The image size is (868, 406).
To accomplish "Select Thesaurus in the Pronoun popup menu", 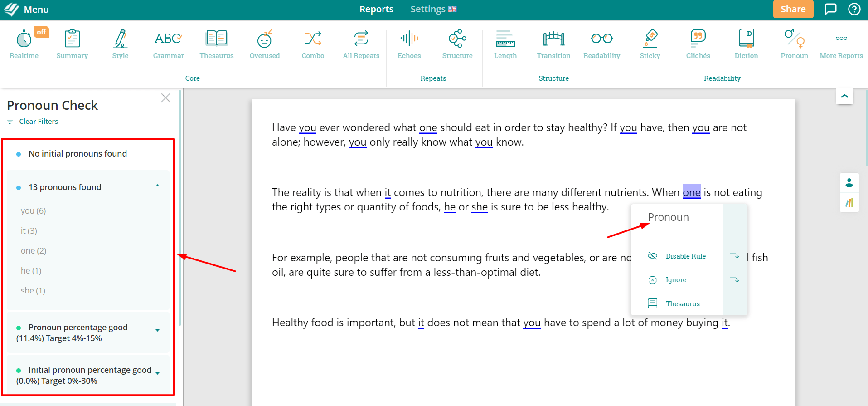I will click(682, 304).
